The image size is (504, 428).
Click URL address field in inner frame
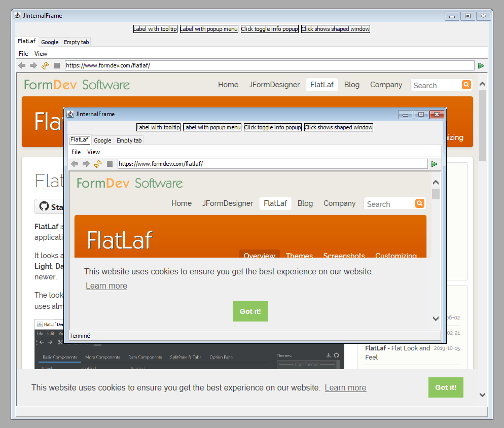(273, 164)
